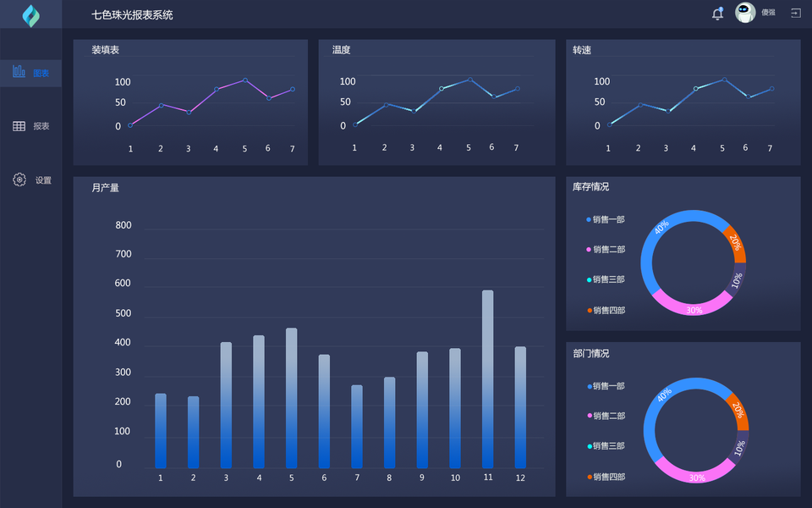812x508 pixels.
Task: Click the pink 30% segment in 部门情况 donut
Action: 696,477
